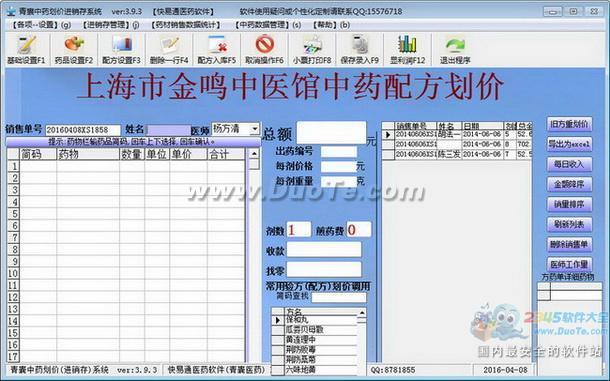Click 导出为excel button
Viewport: 610px width, 381px height.
pos(569,144)
